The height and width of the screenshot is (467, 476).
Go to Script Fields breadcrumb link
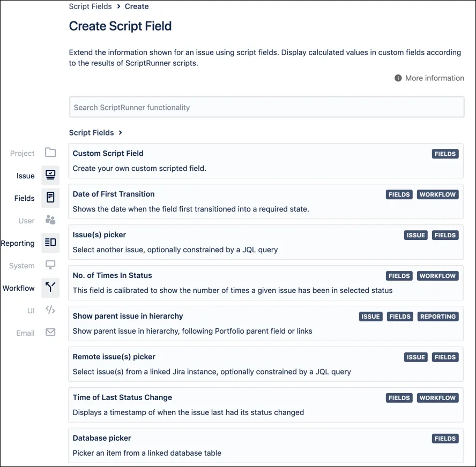(x=90, y=6)
